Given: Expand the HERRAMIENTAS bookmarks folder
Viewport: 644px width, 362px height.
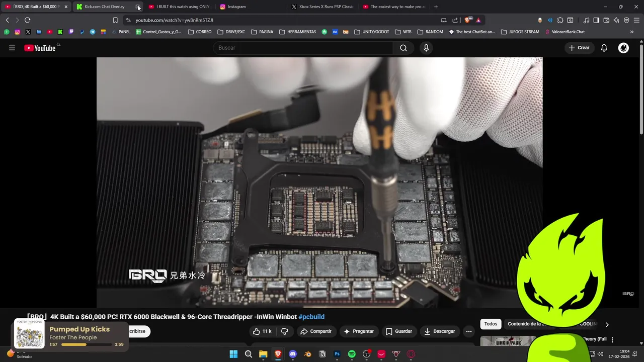Looking at the screenshot, I should 298,32.
